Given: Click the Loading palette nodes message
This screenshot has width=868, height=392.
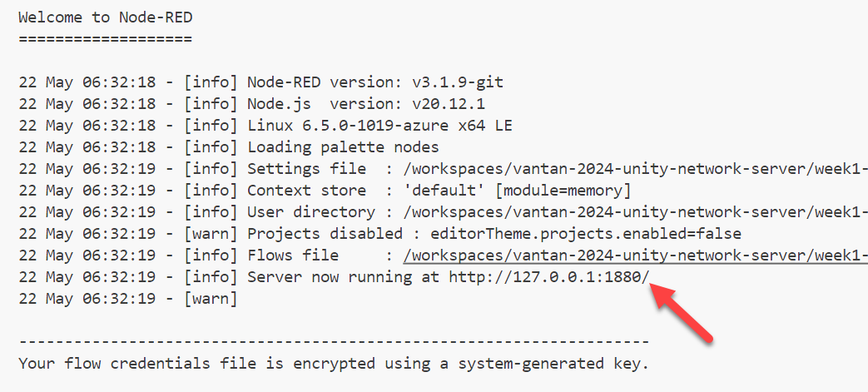Looking at the screenshot, I should tap(343, 147).
